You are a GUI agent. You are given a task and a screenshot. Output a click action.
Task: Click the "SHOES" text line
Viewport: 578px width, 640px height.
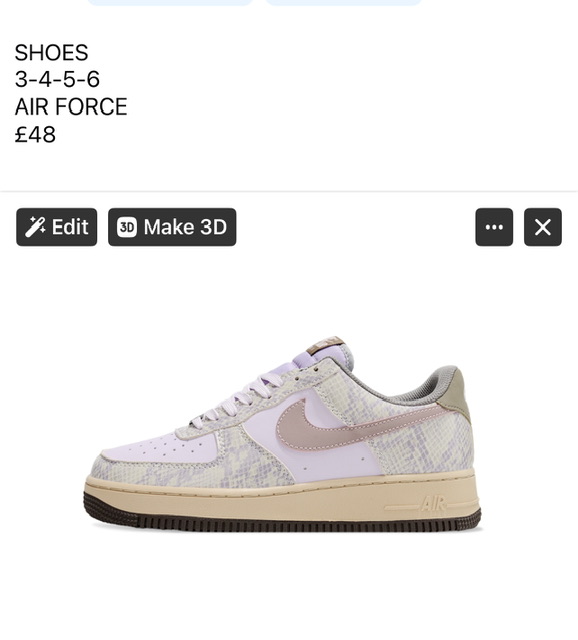(51, 53)
